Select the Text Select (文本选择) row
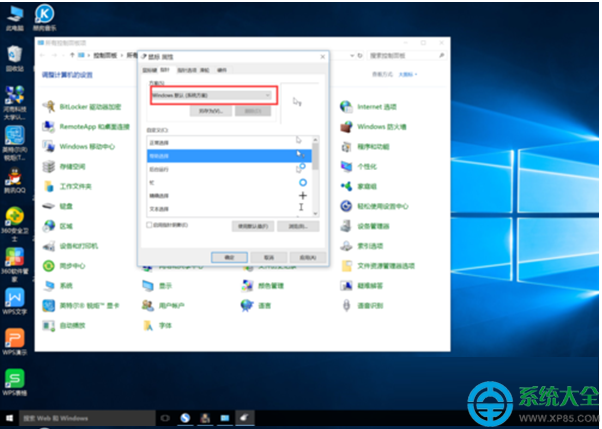602x429 pixels. [229, 209]
